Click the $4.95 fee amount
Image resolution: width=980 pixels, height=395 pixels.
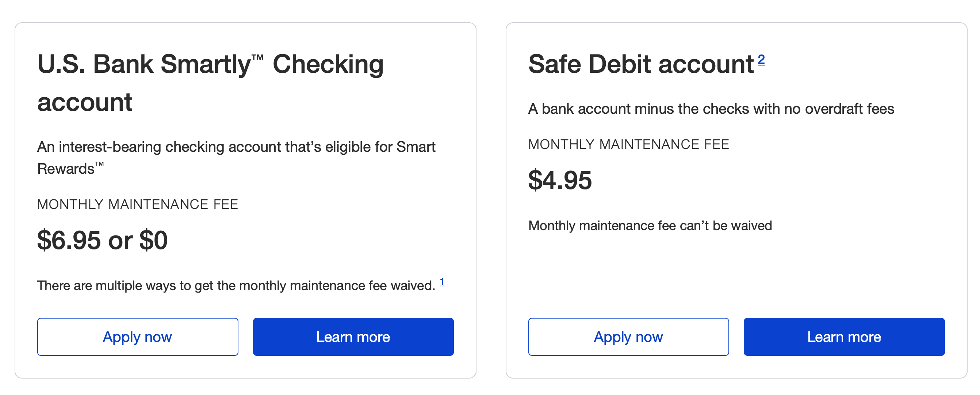(x=560, y=180)
